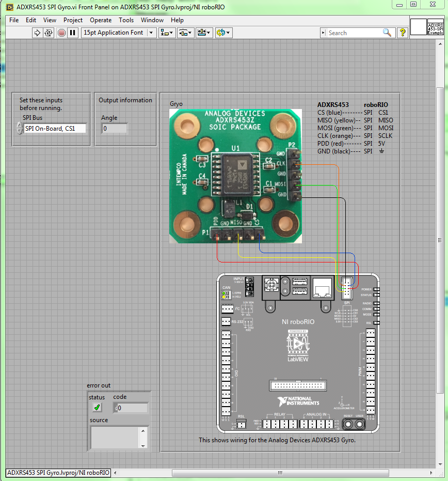Image resolution: width=448 pixels, height=481 pixels.
Task: Open the Operate menu
Action: tap(101, 20)
